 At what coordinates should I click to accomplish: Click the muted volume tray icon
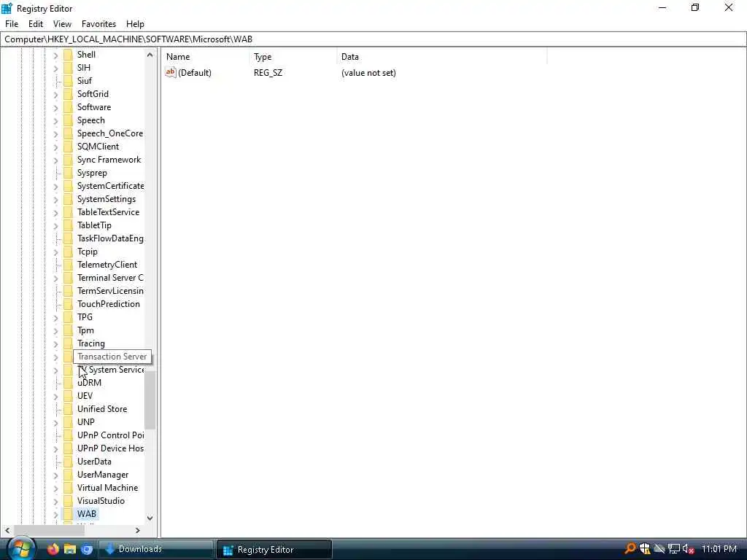tap(688, 549)
